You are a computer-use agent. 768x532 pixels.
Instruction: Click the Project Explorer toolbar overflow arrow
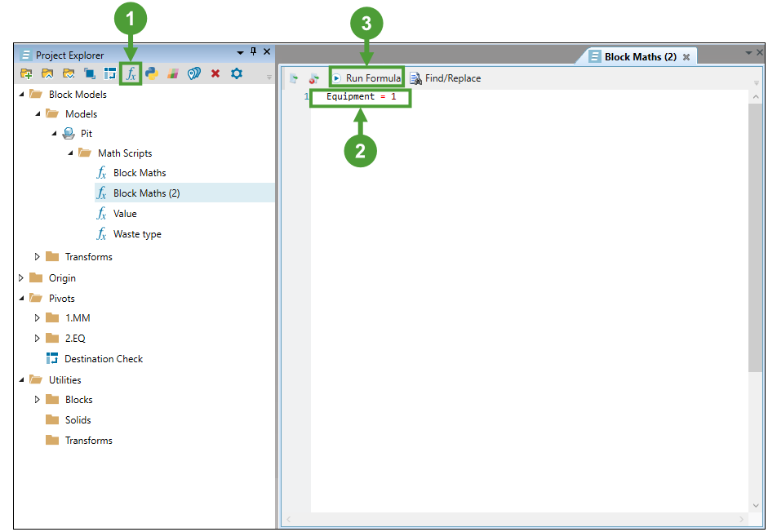pyautogui.click(x=269, y=78)
